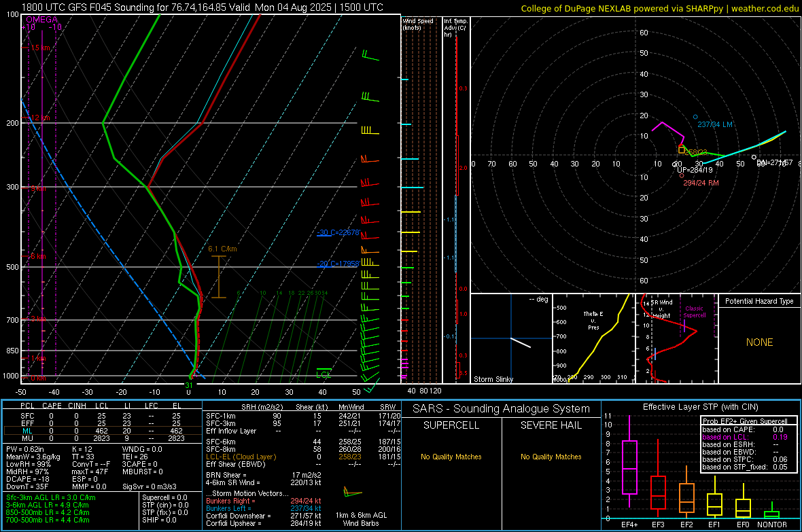Select the 15 km height marker
The width and height of the screenshot is (802, 532).
tap(40, 48)
